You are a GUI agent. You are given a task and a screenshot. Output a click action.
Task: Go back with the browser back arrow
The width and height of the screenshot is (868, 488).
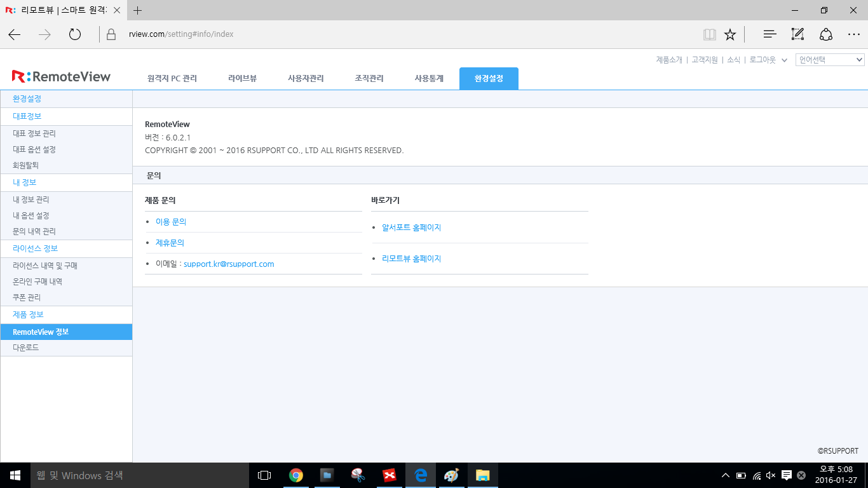pyautogui.click(x=14, y=34)
